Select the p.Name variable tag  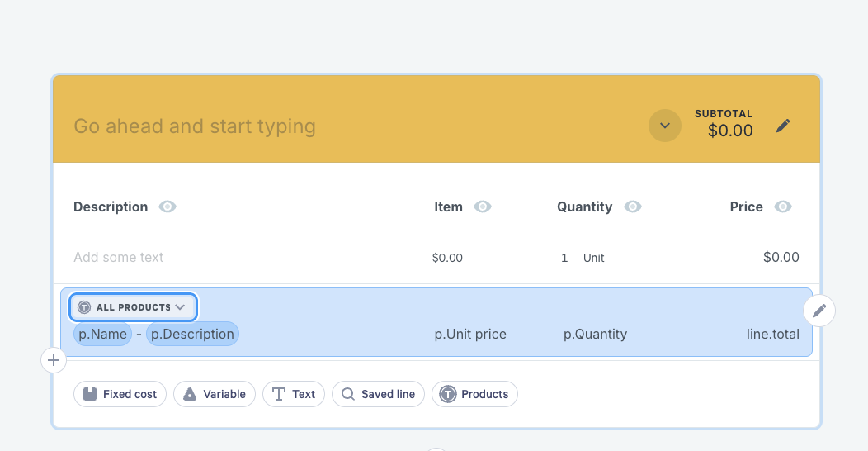point(103,334)
